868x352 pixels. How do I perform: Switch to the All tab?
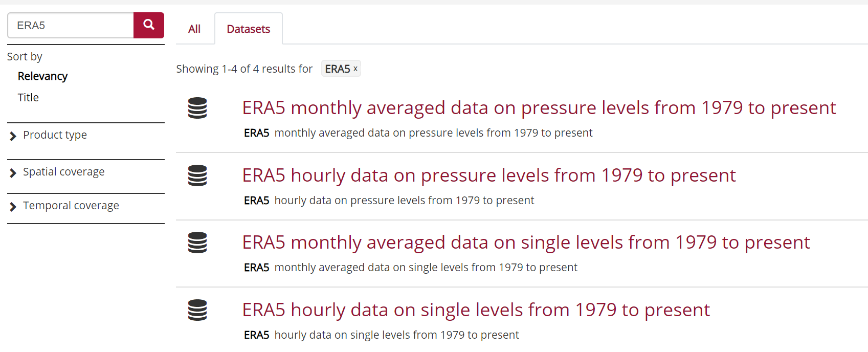tap(194, 29)
